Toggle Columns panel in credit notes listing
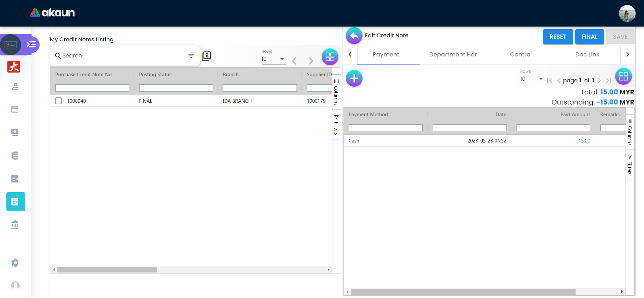The height and width of the screenshot is (298, 644). click(336, 92)
